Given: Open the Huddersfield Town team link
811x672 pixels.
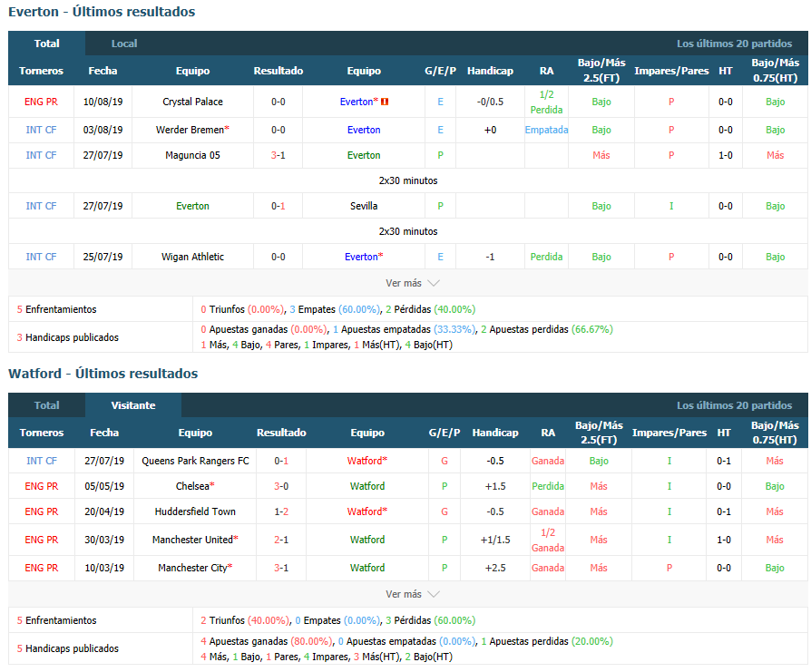Looking at the screenshot, I should coord(195,511).
